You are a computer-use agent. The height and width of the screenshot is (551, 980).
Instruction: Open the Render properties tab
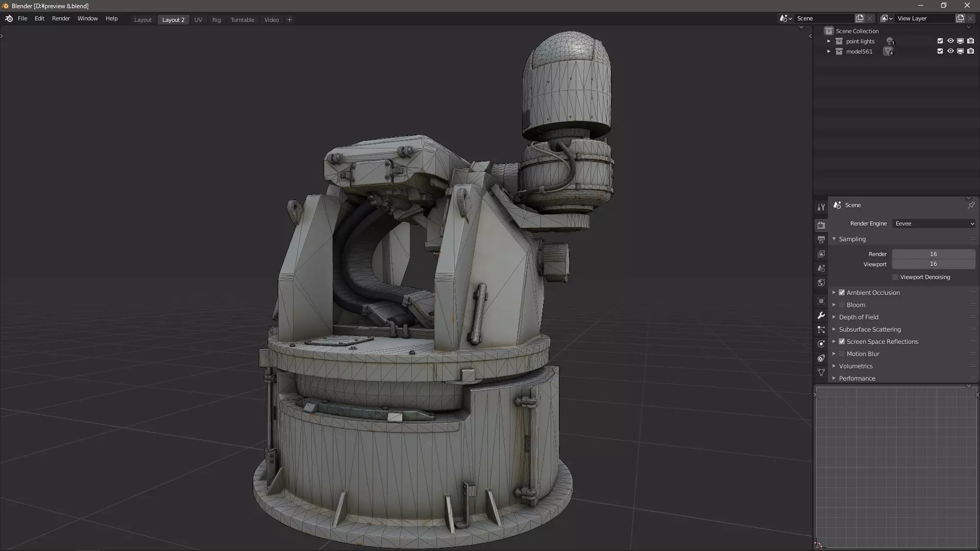pyautogui.click(x=821, y=225)
